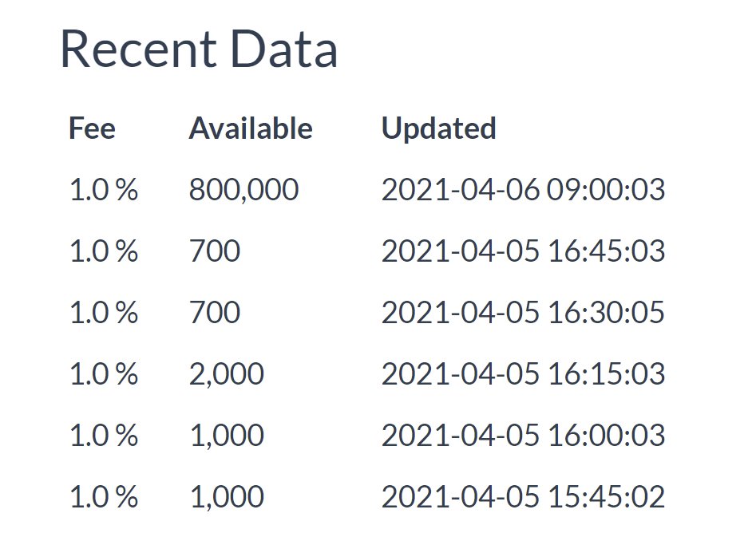This screenshot has height=533, width=756.
Task: Click timestamp 2021-04-05 16:30:05
Action: click(524, 312)
